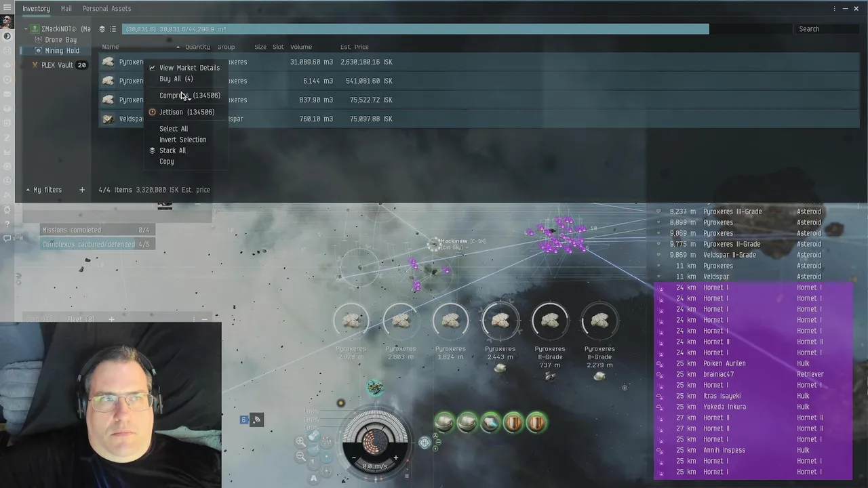Click the Jettison warning icon in context menu
Screen dimensions: 868x488
152,112
